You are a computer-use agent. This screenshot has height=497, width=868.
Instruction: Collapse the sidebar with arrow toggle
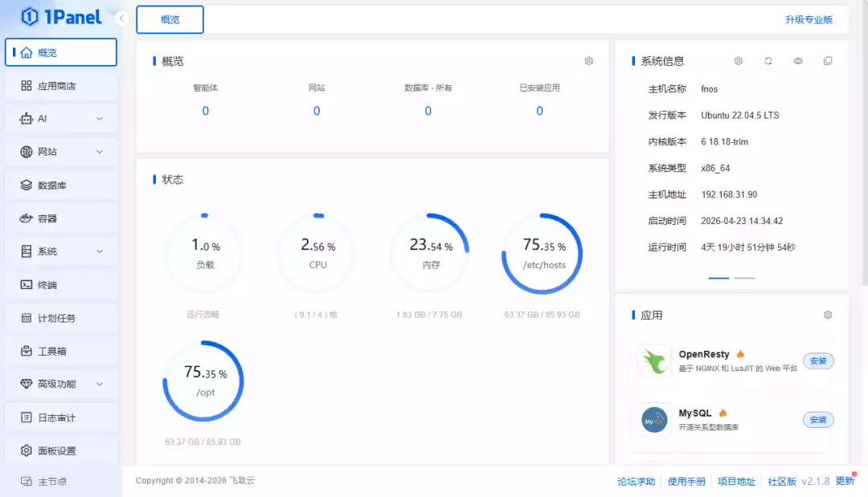[x=121, y=18]
